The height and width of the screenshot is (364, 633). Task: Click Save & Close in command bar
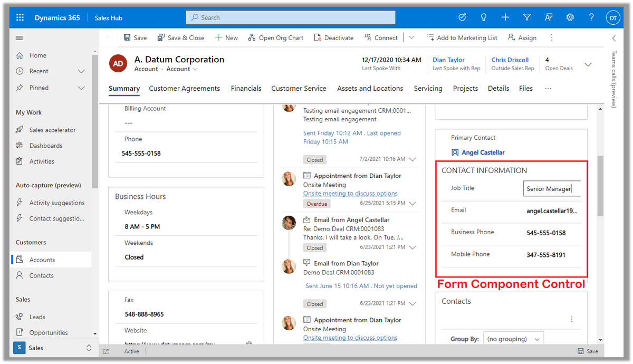(x=180, y=38)
